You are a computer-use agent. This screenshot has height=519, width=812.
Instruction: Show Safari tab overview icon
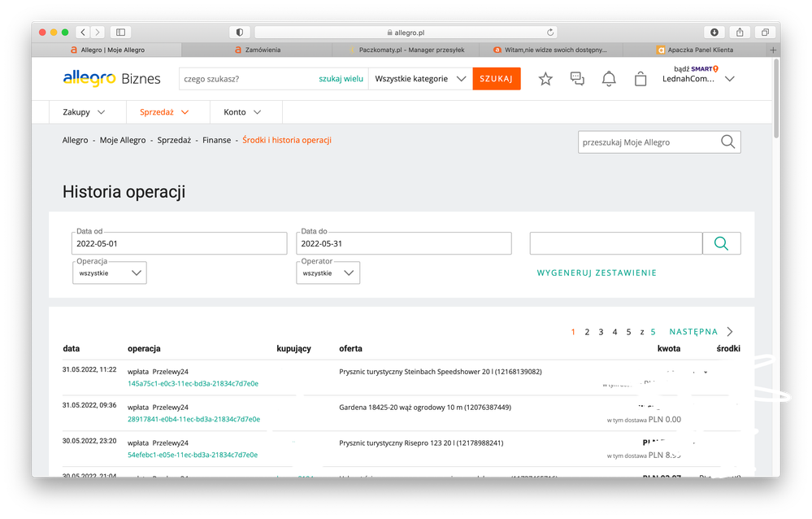coord(765,33)
